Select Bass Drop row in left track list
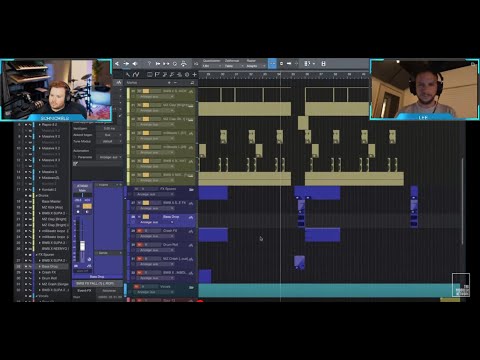This screenshot has width=480, height=360. point(42,267)
